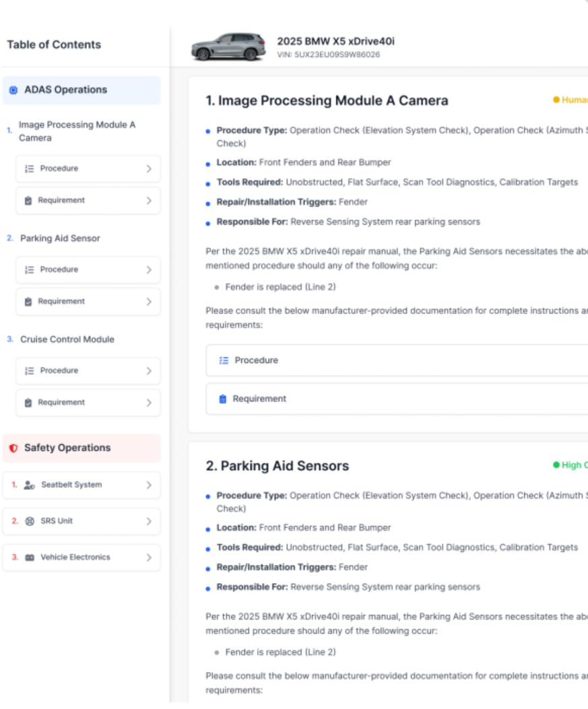Open Procedure under Cruise Control Module
Image resolution: width=588 pixels, height=709 pixels.
point(88,370)
